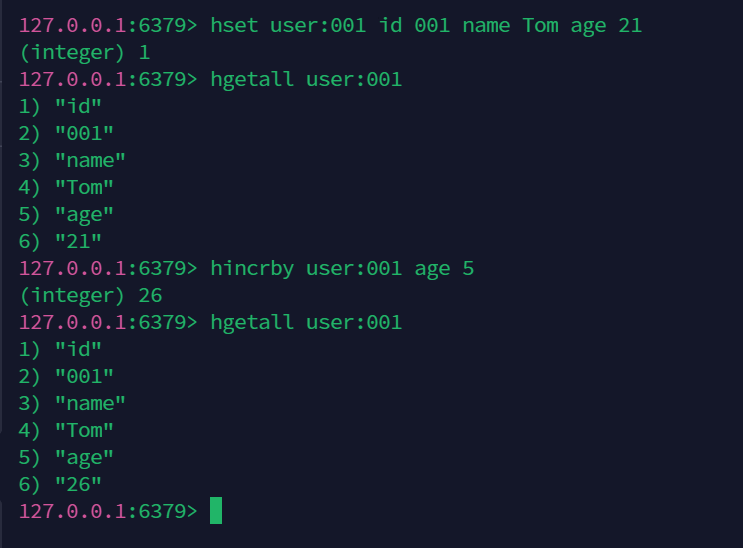Click the number 5 in hincrby command
The image size is (743, 548).
pyautogui.click(x=468, y=268)
